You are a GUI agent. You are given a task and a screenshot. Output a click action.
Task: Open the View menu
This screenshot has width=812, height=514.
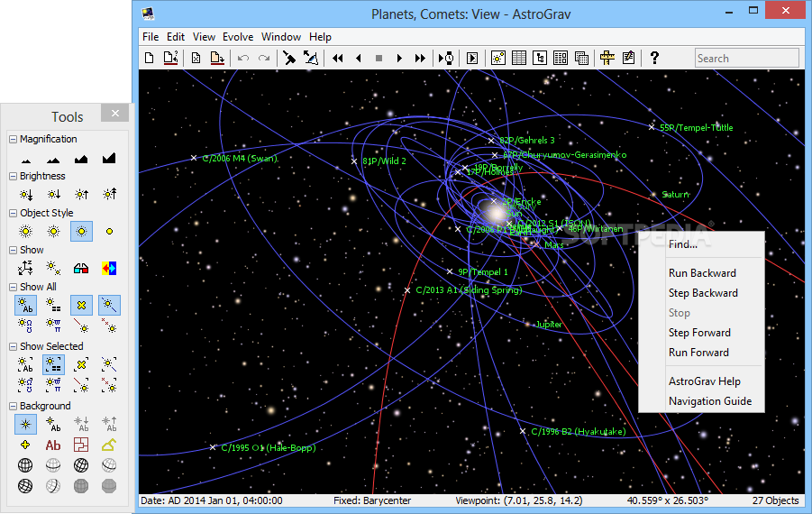[x=204, y=37]
